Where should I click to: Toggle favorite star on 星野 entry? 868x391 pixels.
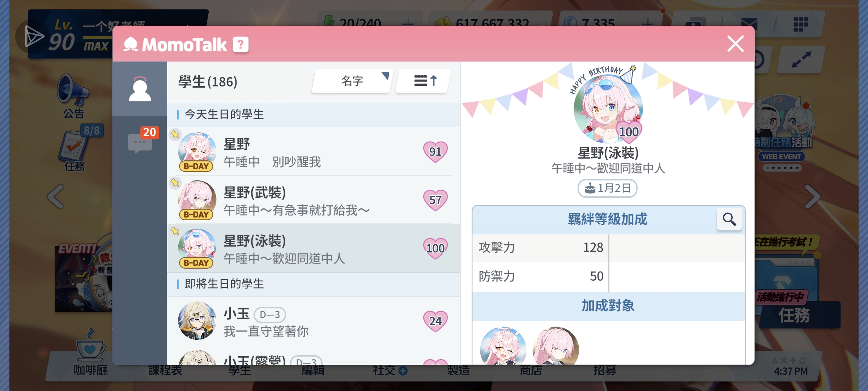(175, 134)
